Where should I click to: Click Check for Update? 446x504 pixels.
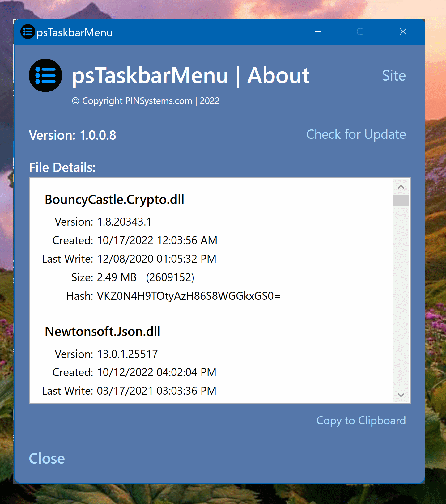356,134
